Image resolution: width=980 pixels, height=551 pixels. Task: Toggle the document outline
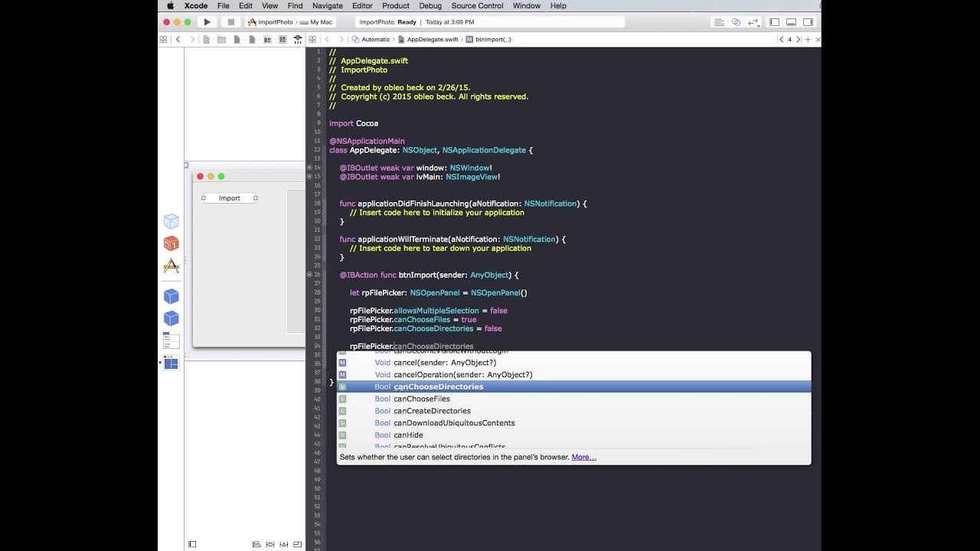[x=192, y=544]
